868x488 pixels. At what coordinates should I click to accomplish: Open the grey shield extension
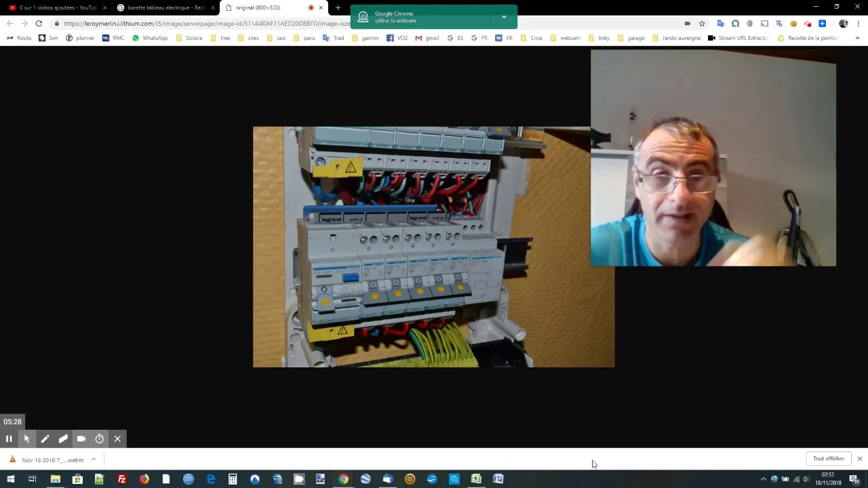[x=750, y=23]
